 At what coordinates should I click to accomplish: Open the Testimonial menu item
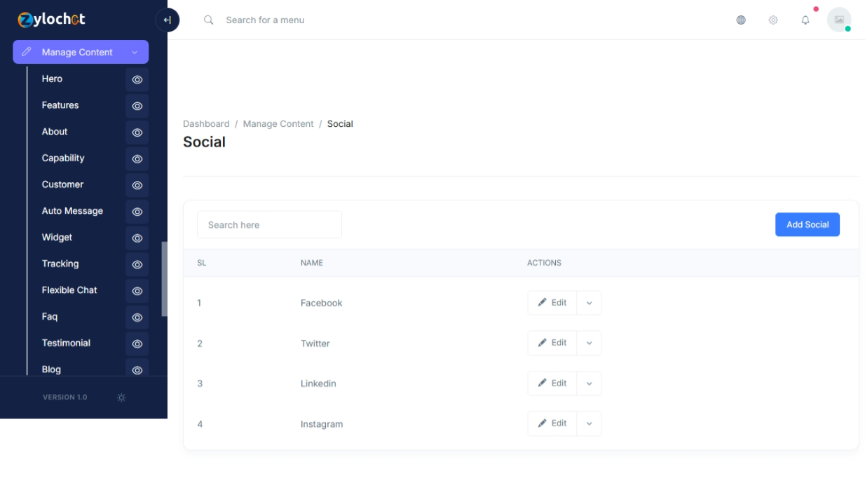point(66,343)
